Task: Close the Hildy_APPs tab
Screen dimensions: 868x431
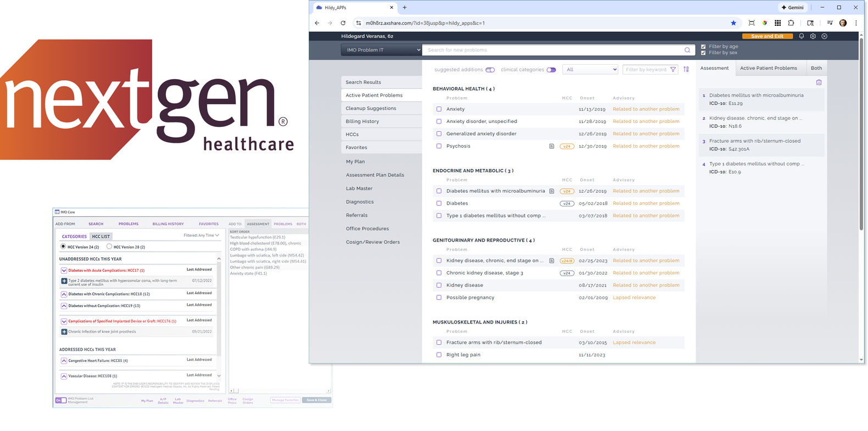Action: tap(392, 8)
